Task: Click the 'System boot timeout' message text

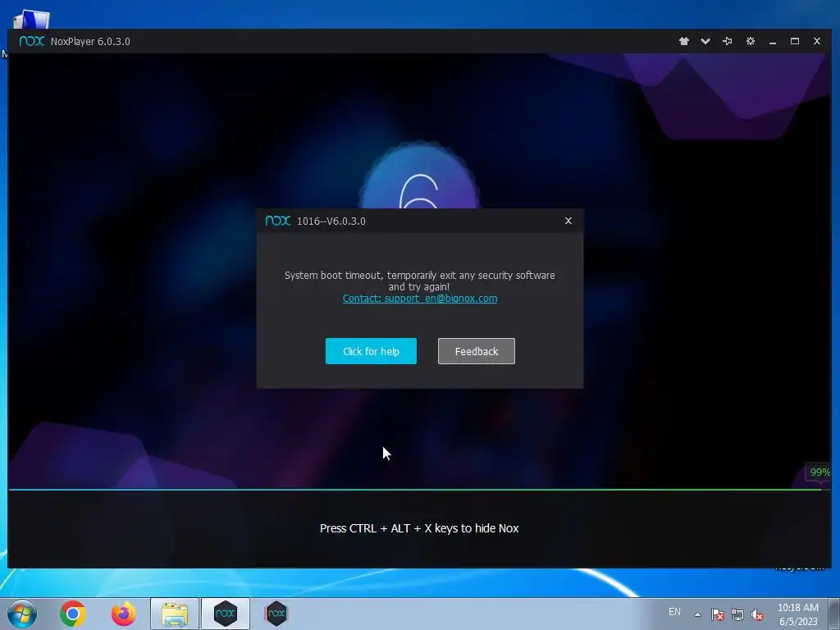Action: pyautogui.click(x=419, y=281)
